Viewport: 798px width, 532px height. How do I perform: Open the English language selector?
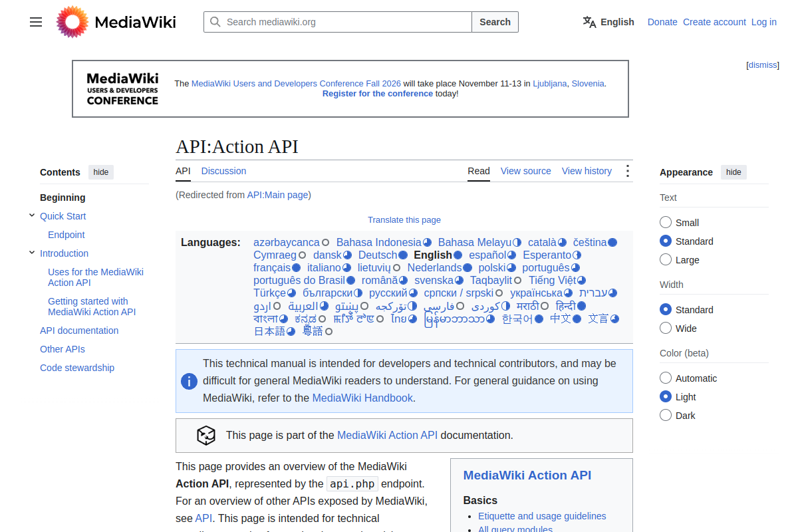click(x=608, y=22)
